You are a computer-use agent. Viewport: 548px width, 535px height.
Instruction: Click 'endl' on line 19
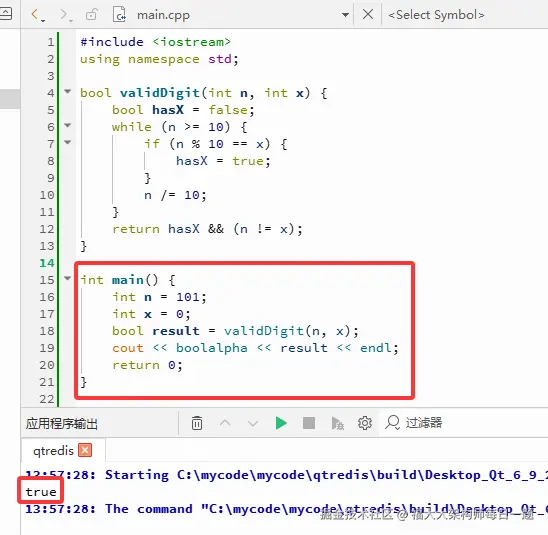(x=376, y=348)
